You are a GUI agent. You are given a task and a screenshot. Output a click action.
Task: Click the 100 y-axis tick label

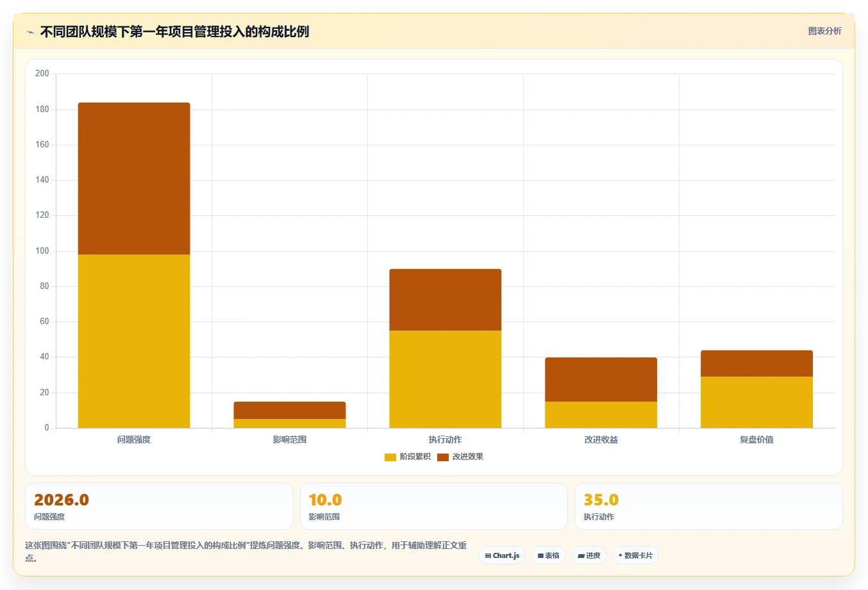42,251
